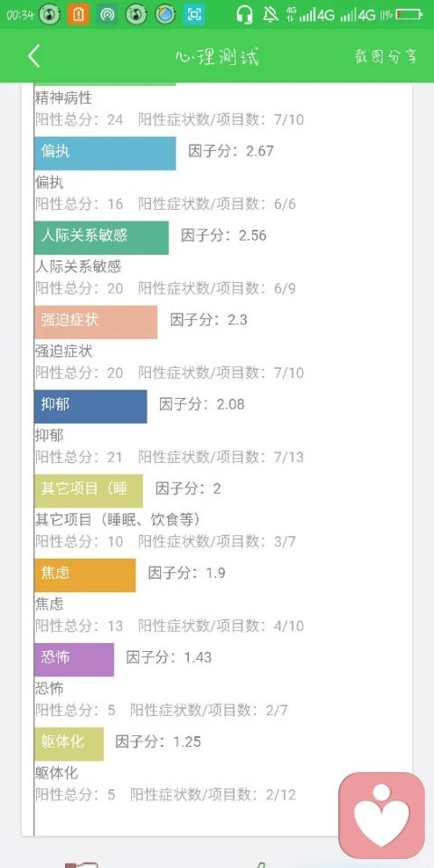Select the orange 焦虑 bar
This screenshot has height=868, width=434.
point(85,575)
